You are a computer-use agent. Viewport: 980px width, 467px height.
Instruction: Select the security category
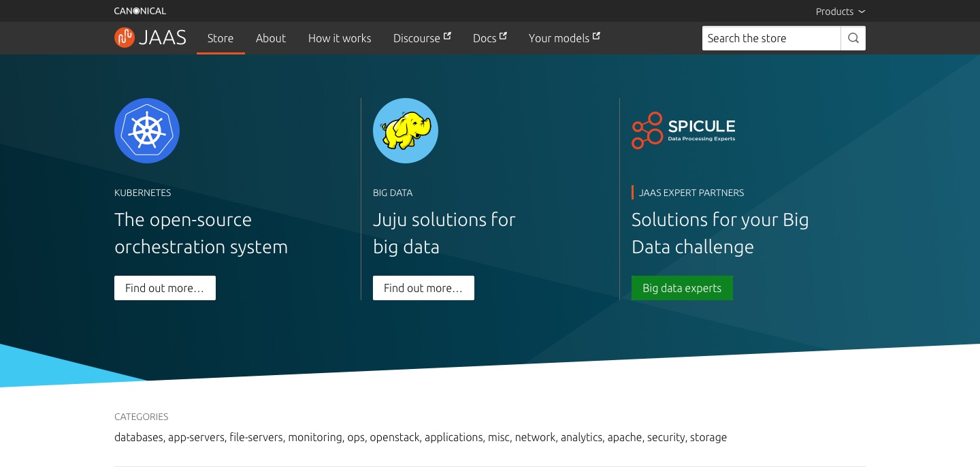666,437
